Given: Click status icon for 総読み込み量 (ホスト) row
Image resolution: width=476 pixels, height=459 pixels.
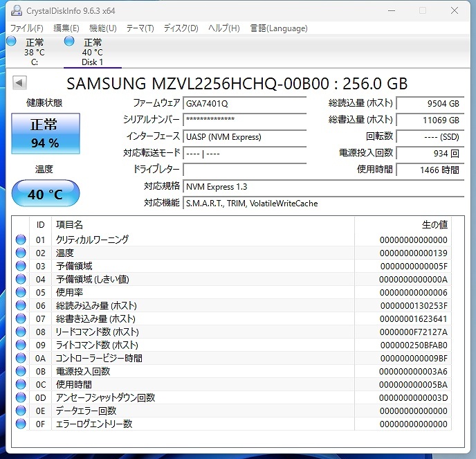Looking at the screenshot, I should coord(21,305).
